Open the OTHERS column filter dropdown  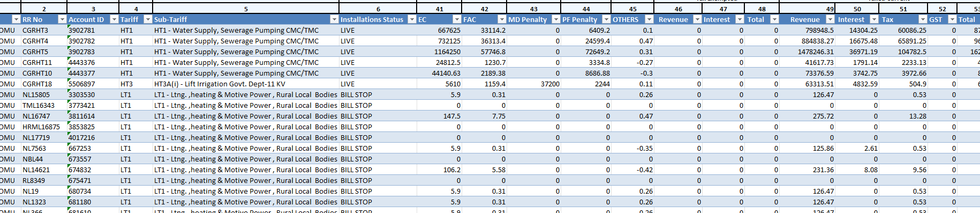pyautogui.click(x=649, y=19)
